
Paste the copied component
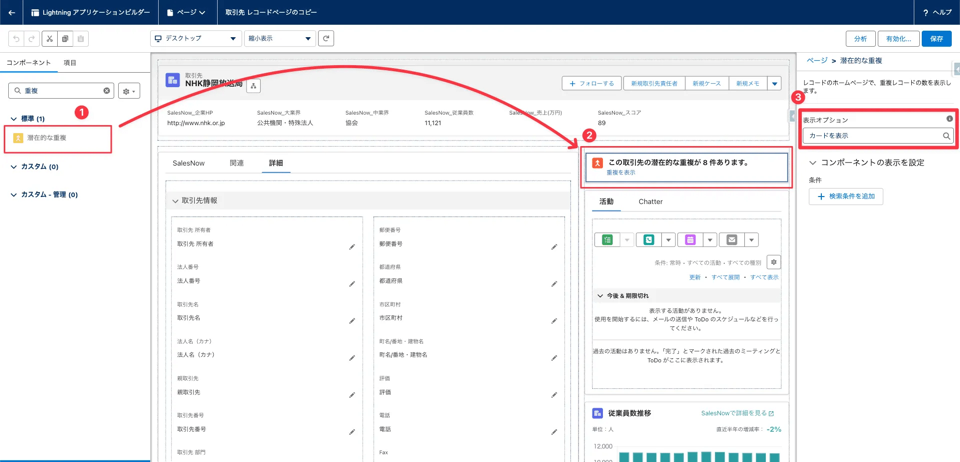pos(80,39)
